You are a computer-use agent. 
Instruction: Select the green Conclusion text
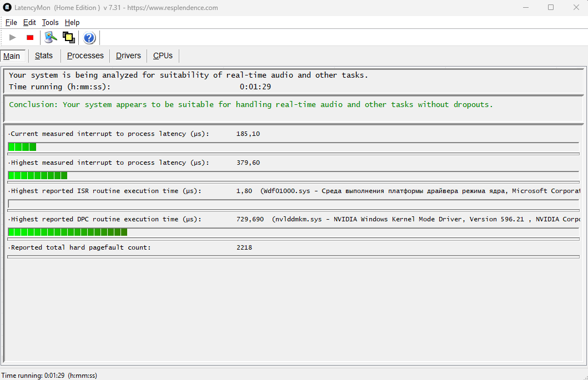[x=251, y=104]
